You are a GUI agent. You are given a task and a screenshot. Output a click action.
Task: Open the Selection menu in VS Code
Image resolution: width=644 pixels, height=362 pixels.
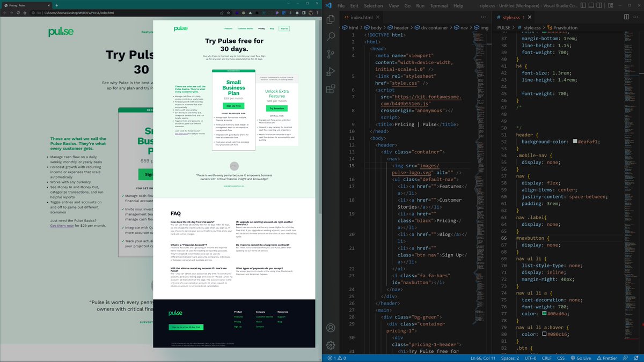(x=374, y=5)
